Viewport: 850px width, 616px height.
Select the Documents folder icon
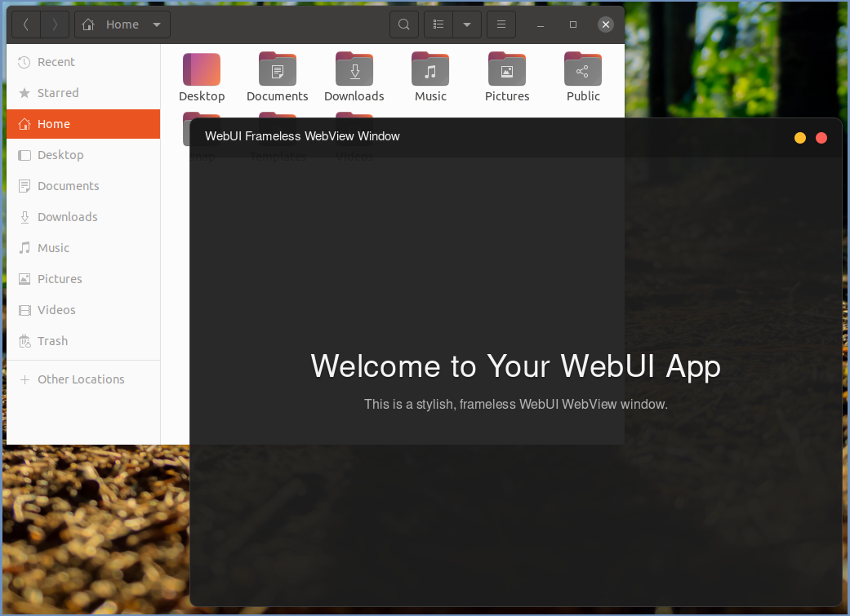pos(278,69)
